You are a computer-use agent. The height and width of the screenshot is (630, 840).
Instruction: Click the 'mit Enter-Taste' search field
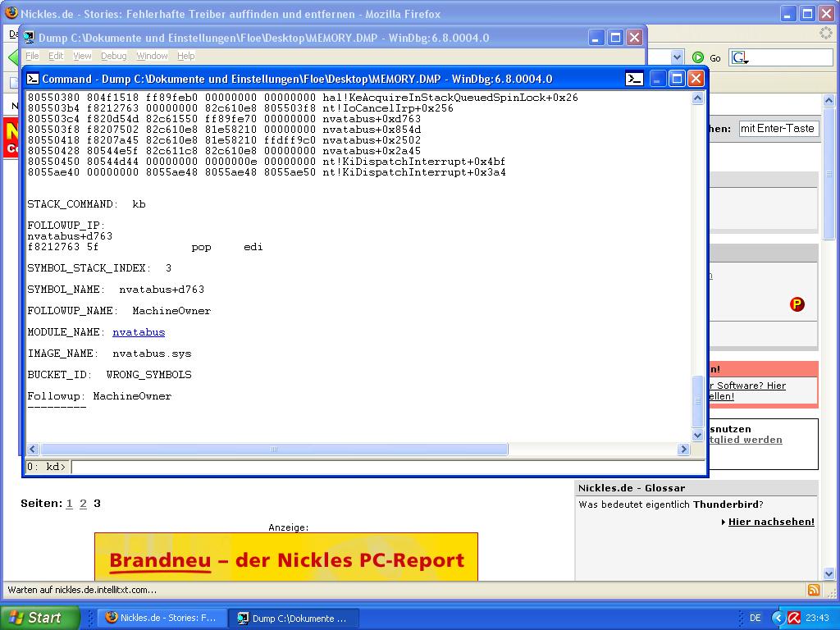click(x=779, y=129)
